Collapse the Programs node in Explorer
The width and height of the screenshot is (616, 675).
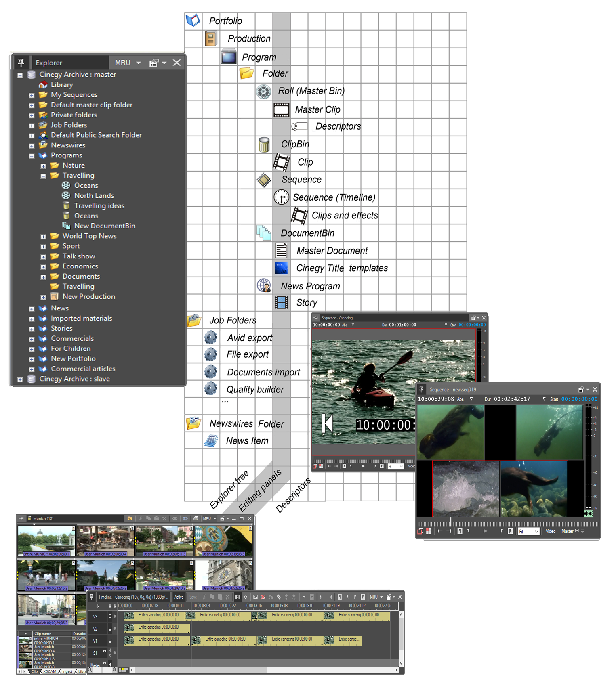[x=32, y=156]
